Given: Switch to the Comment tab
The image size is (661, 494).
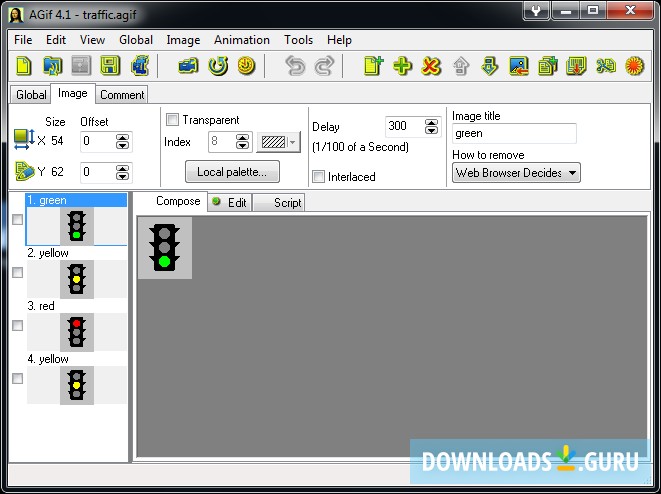Looking at the screenshot, I should 122,95.
